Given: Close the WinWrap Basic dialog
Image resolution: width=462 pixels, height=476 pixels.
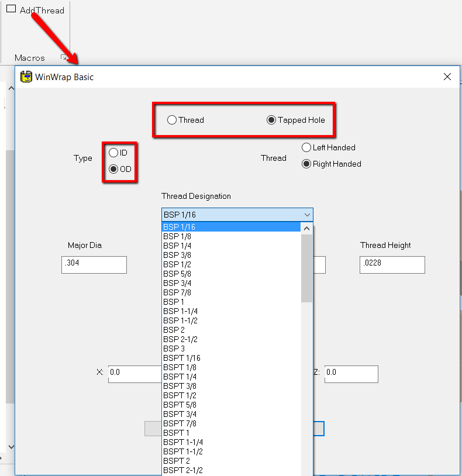Looking at the screenshot, I should click(447, 77).
